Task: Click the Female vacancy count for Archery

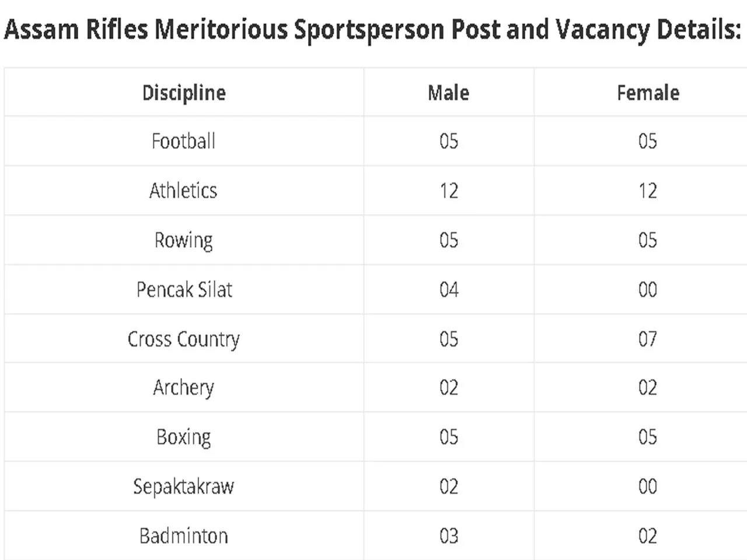Action: (x=648, y=388)
